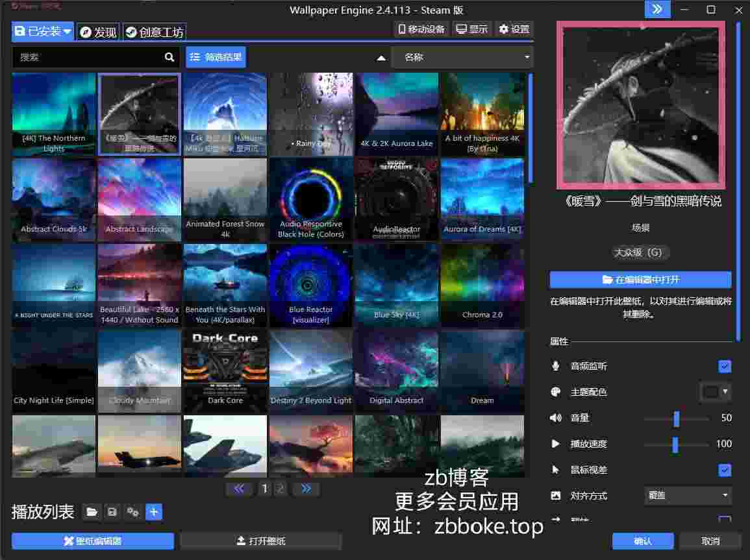Screen dimensions: 750x560
Task: Focus the wallpaper search field
Action: (x=95, y=57)
